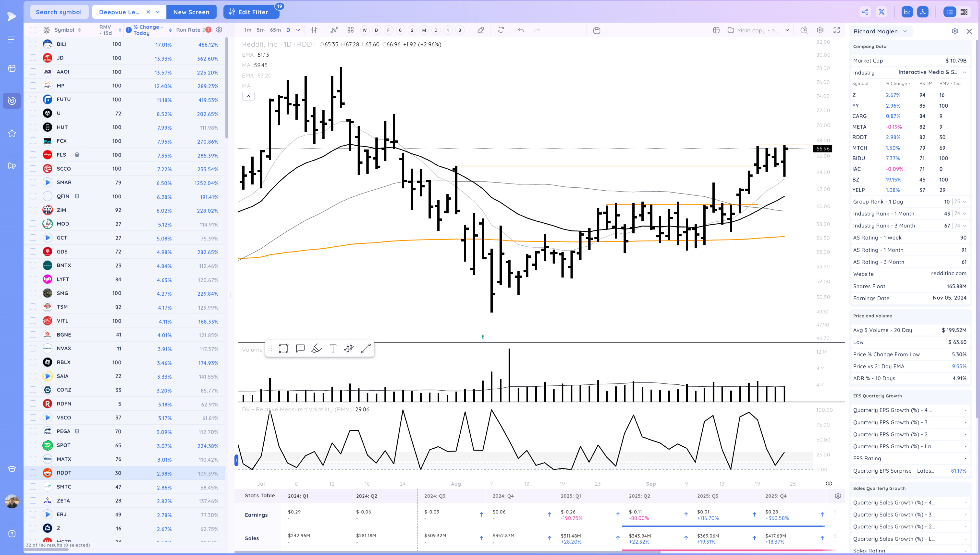
Task: Select the Text annotation tool
Action: pyautogui.click(x=333, y=348)
